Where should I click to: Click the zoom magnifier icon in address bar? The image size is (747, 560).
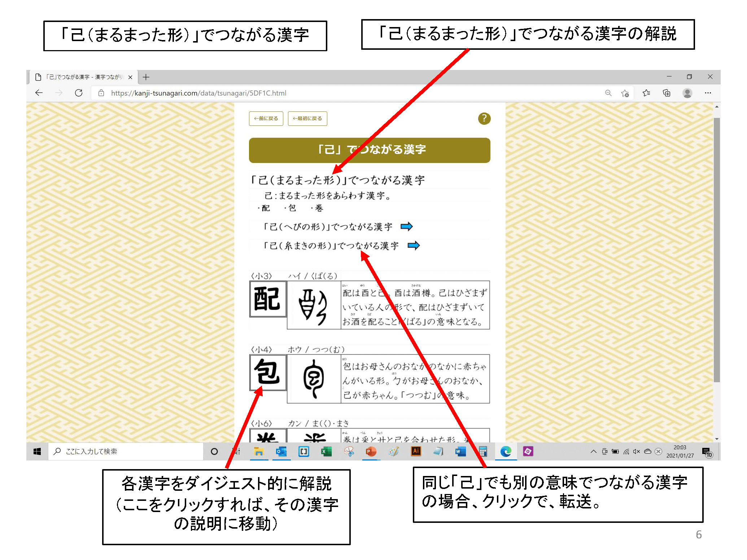608,93
